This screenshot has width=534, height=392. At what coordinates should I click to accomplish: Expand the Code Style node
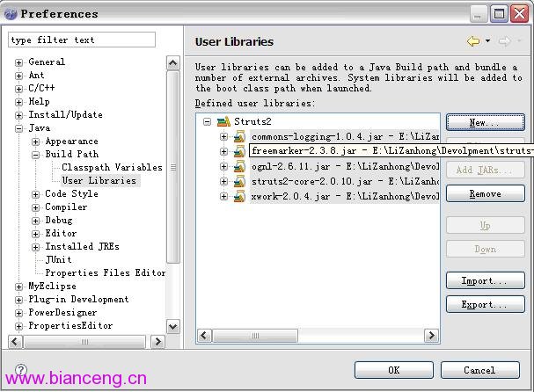click(x=35, y=194)
